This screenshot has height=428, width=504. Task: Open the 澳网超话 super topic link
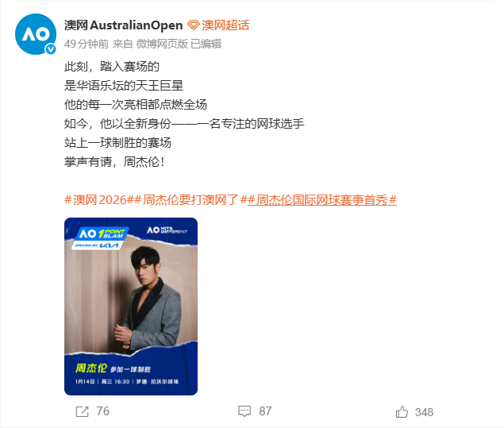click(225, 25)
